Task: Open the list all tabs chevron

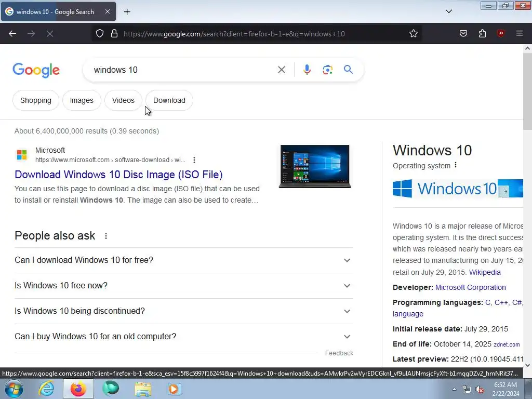Action: [448, 11]
